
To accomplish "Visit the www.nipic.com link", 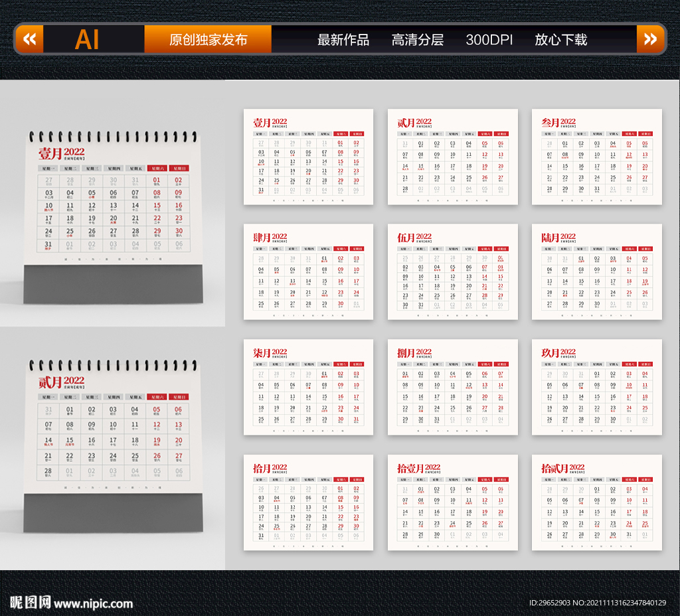I will pyautogui.click(x=93, y=604).
